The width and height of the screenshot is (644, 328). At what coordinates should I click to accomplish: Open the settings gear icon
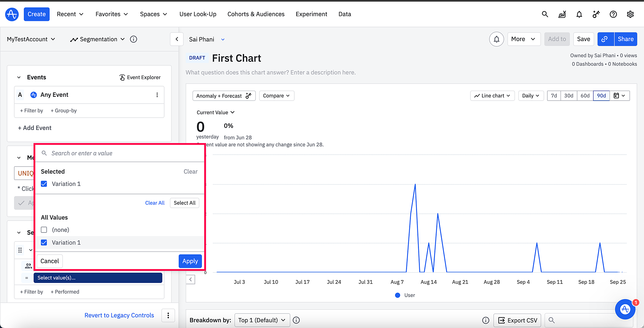click(x=630, y=14)
